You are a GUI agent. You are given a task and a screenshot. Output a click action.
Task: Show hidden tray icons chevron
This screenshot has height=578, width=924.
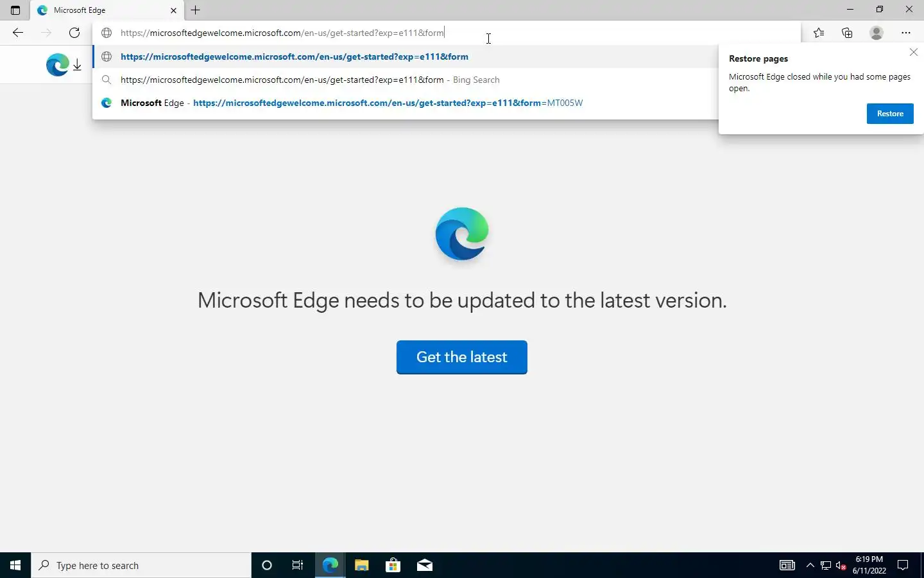coord(810,565)
